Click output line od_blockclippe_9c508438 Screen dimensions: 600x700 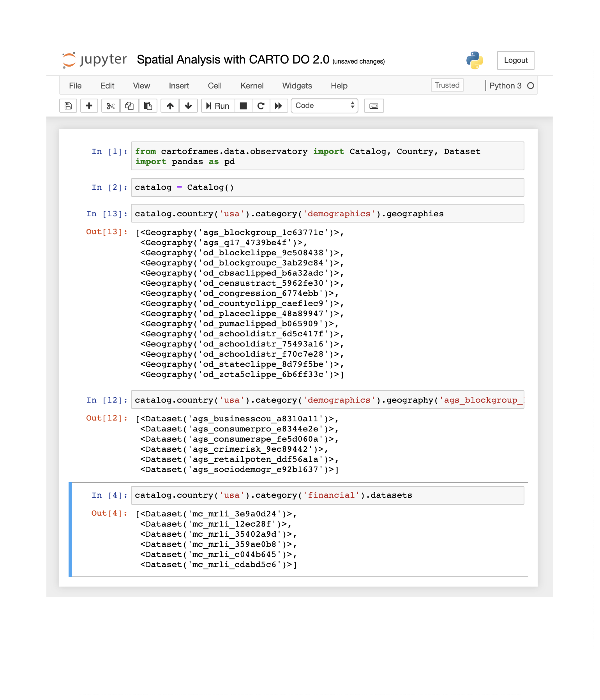tap(242, 253)
